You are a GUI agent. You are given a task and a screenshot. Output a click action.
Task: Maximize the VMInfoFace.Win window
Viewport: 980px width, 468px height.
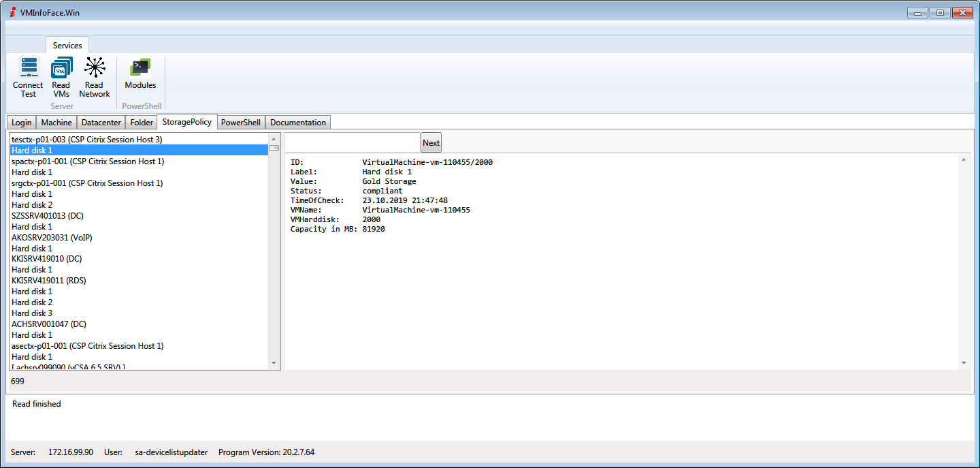[940, 12]
